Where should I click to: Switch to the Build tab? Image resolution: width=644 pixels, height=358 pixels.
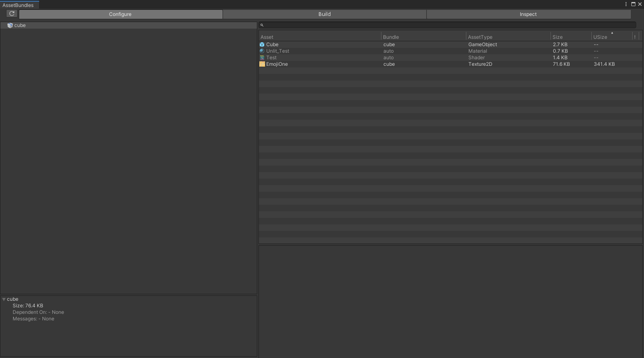pos(324,14)
